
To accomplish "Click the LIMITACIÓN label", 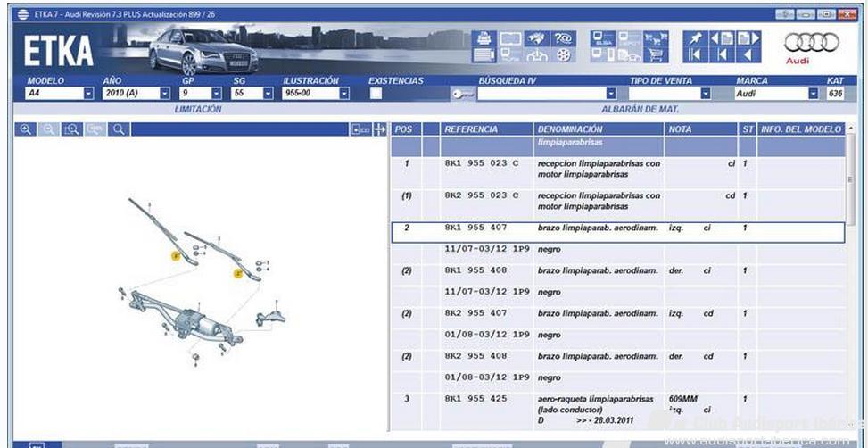I will coord(198,109).
